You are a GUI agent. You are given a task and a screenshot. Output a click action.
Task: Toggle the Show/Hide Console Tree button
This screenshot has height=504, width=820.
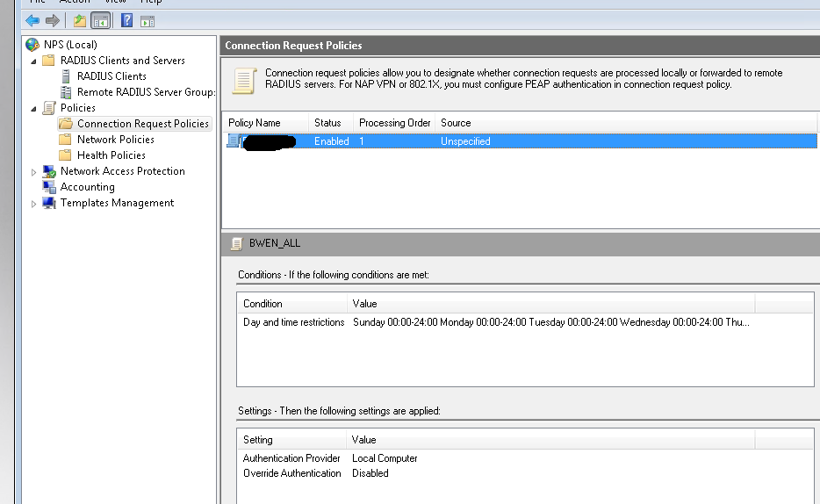coord(101,20)
